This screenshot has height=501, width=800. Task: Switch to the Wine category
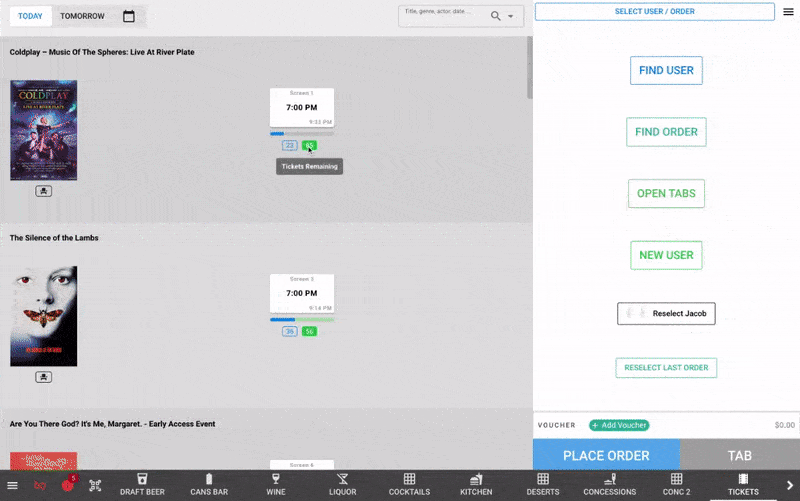point(276,485)
